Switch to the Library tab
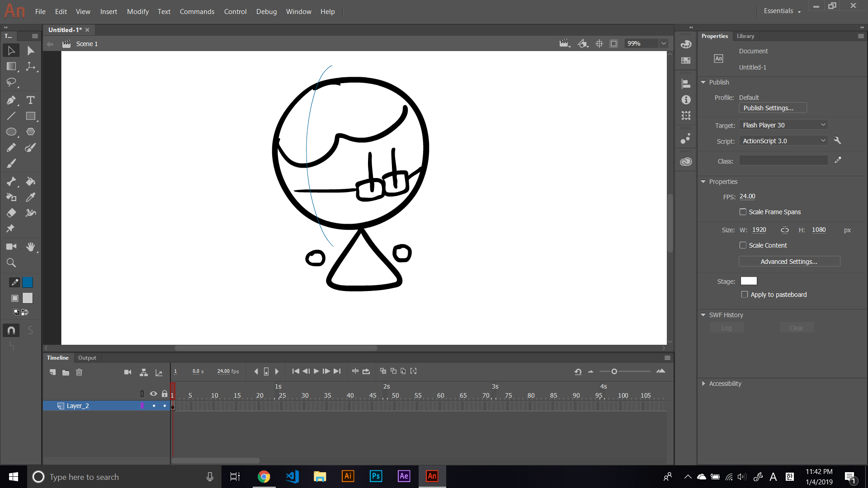The image size is (868, 488). (745, 36)
